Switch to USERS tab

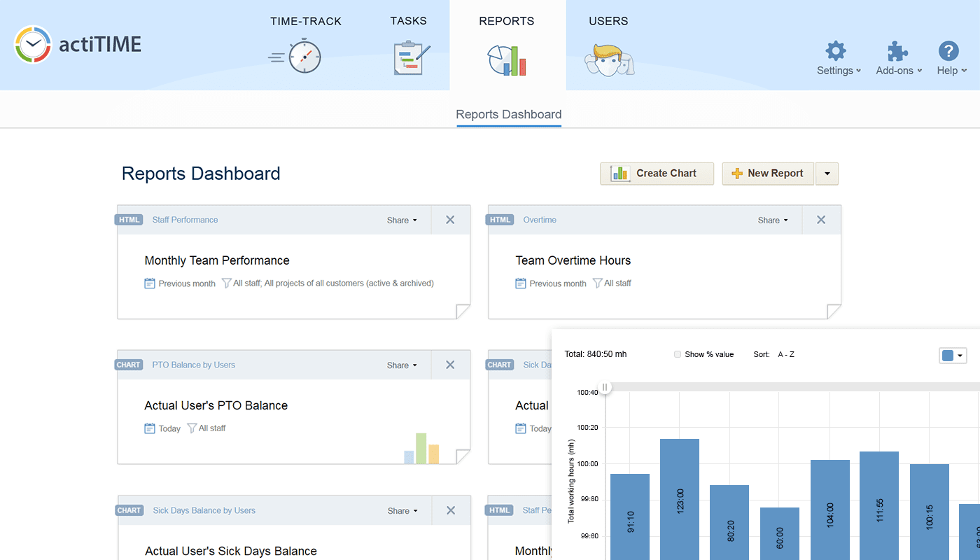click(x=608, y=21)
